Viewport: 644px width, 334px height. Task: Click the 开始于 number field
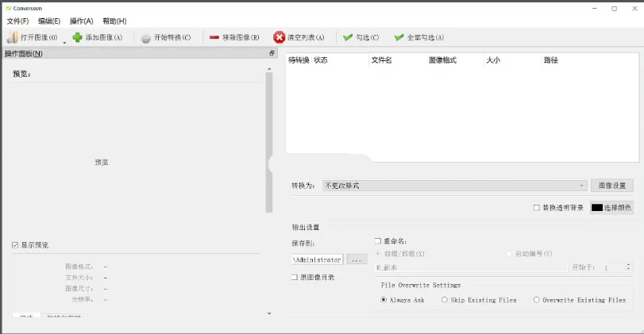click(x=614, y=267)
